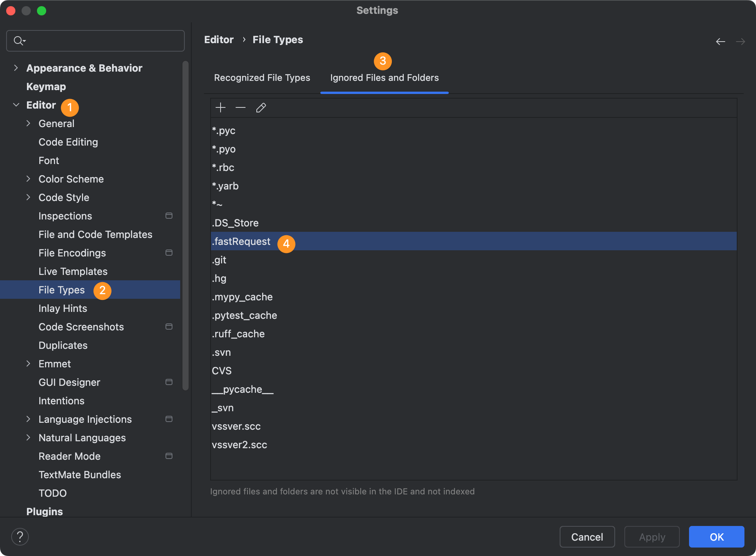This screenshot has width=756, height=556.
Task: Click the search input field icon
Action: 20,40
